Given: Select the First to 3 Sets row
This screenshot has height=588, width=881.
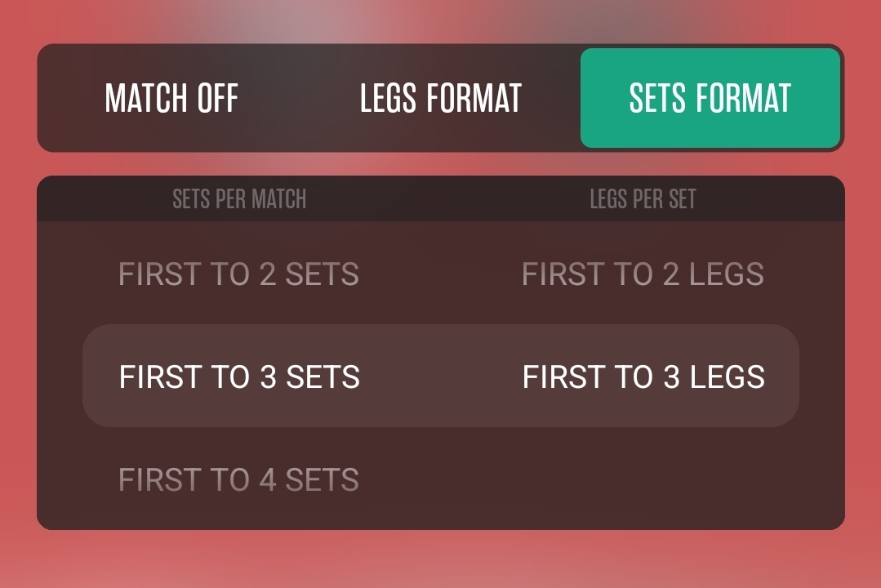Looking at the screenshot, I should (x=239, y=377).
